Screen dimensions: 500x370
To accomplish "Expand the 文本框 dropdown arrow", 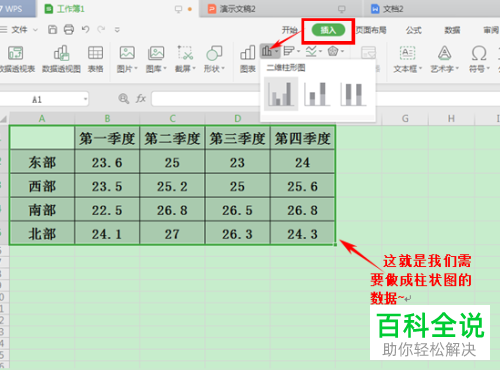I will click(x=420, y=68).
